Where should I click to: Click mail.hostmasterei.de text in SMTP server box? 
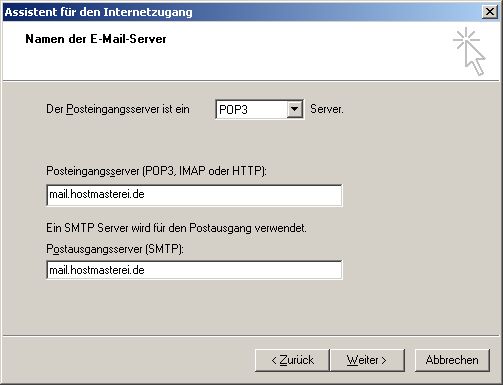tap(97, 270)
